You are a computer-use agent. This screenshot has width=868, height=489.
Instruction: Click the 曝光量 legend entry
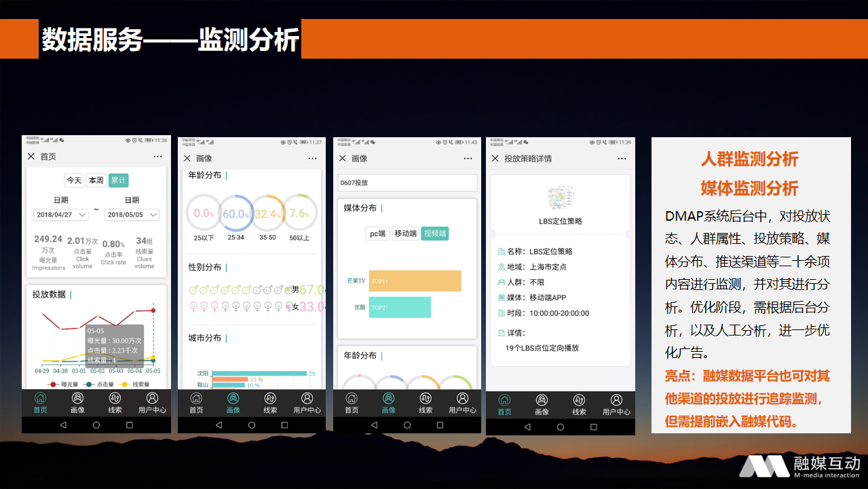tap(63, 384)
